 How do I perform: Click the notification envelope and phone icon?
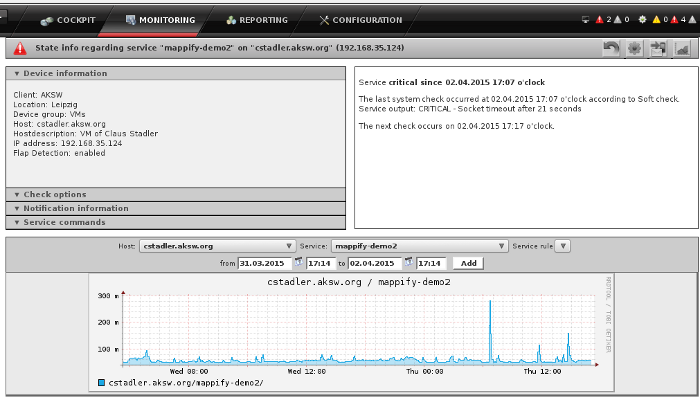pos(658,48)
